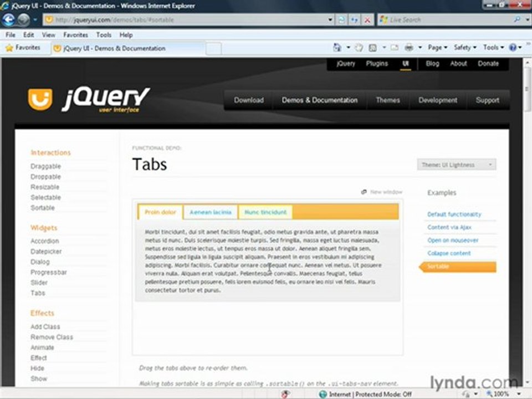532x399 pixels.
Task: Open the Help menu
Action: tap(126, 34)
